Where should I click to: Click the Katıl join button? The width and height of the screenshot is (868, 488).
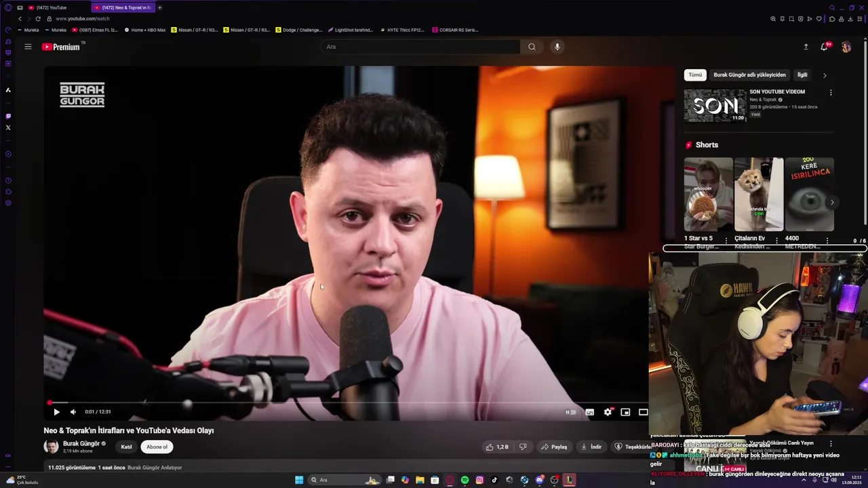tap(126, 447)
